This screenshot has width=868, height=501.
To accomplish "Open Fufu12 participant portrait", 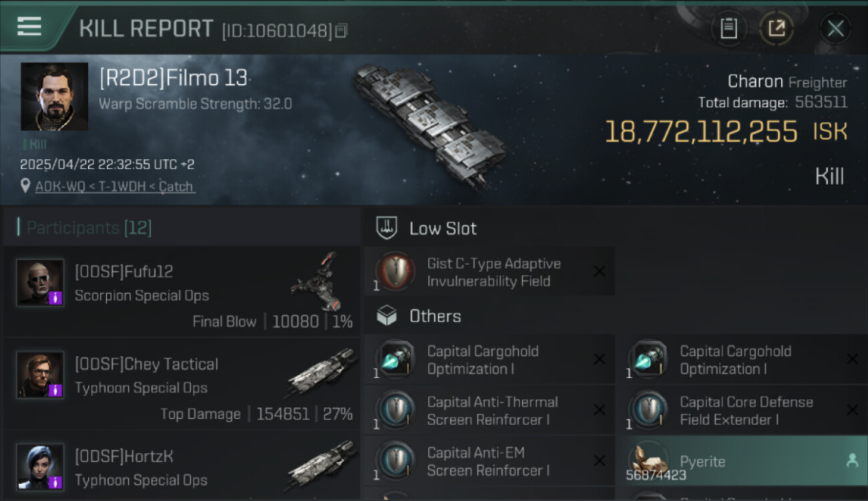I will pos(40,283).
